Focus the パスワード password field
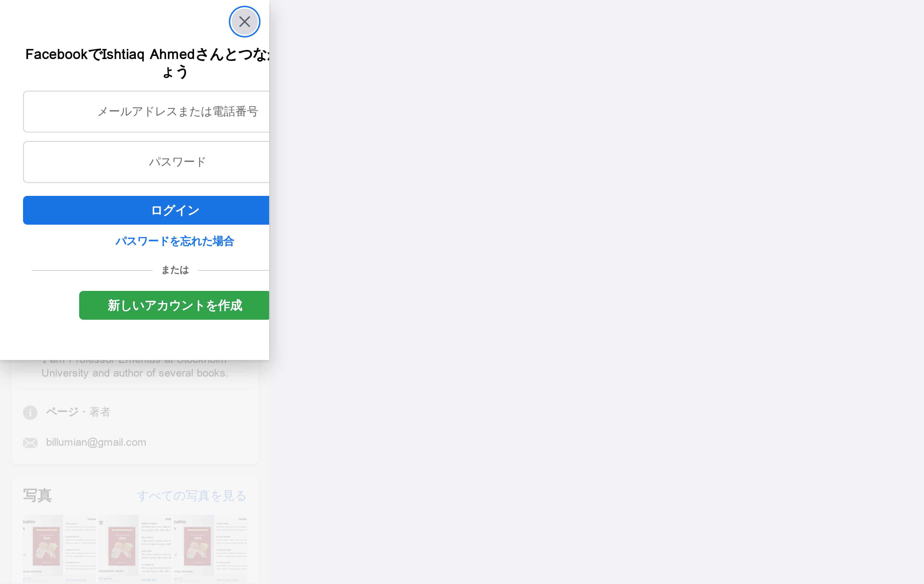 coord(146,162)
